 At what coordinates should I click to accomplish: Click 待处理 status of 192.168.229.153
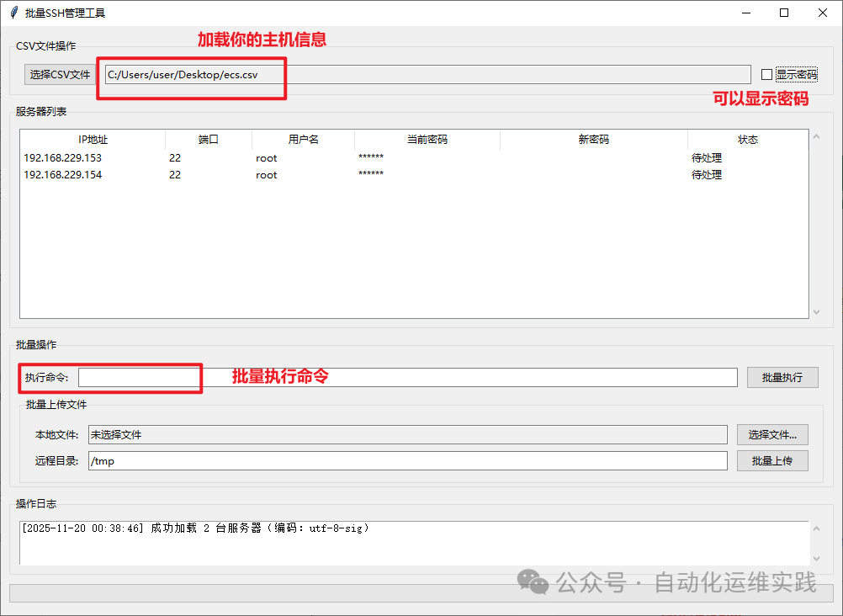707,158
